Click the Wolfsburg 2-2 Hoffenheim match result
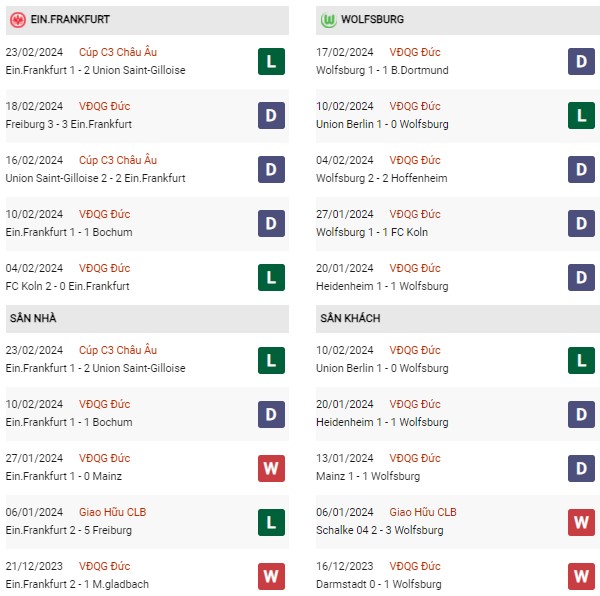Screen dimensions: 600x596 coord(382,178)
